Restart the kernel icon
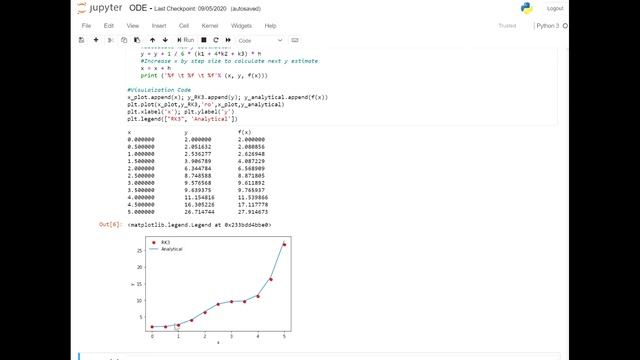Viewport: 640px width, 360px height. point(216,40)
